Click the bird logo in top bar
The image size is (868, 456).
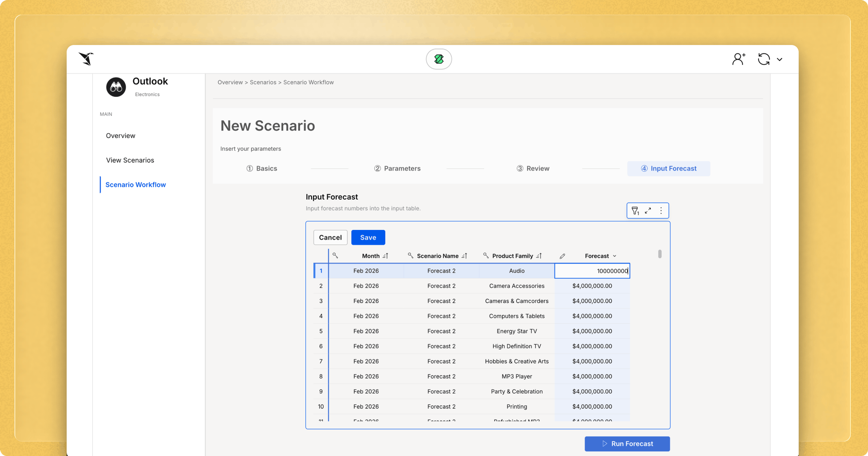pyautogui.click(x=86, y=59)
